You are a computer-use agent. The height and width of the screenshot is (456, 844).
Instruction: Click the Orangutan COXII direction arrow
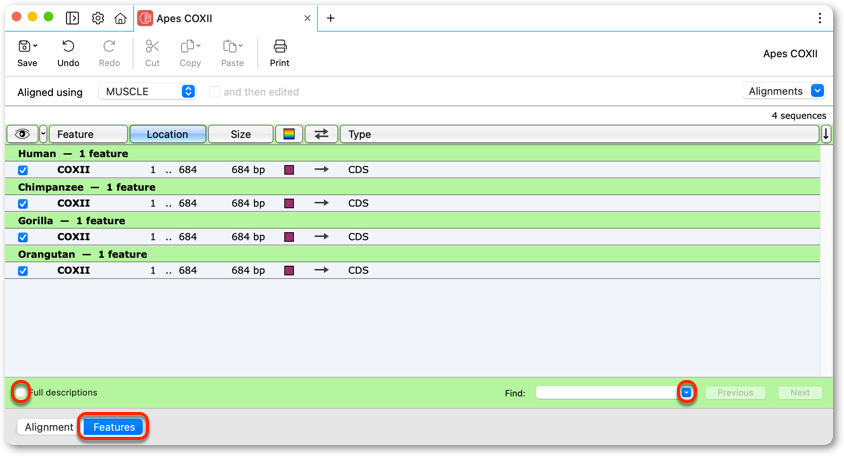click(321, 270)
